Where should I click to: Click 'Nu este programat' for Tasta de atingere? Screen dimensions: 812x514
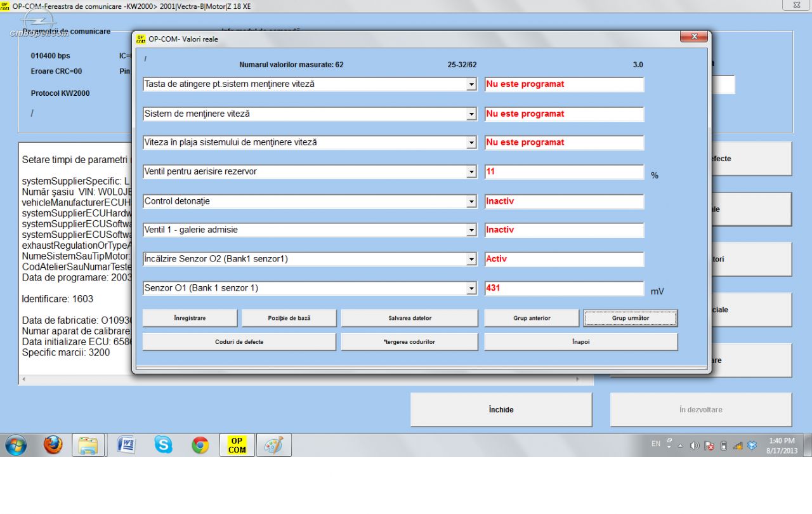(564, 84)
